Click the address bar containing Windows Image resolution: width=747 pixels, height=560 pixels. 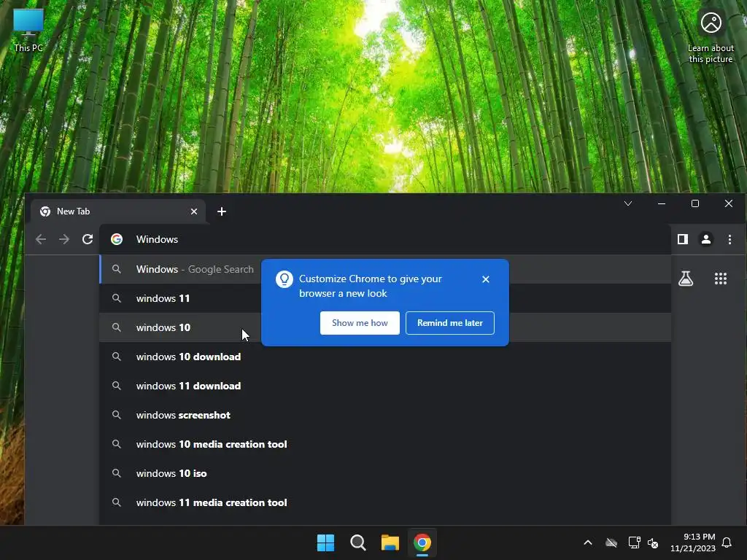[x=385, y=239]
